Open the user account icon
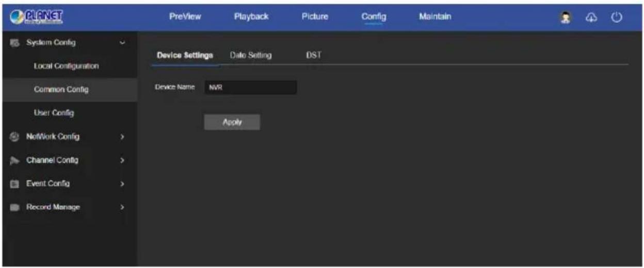This screenshot has height=268, width=644. tap(565, 16)
